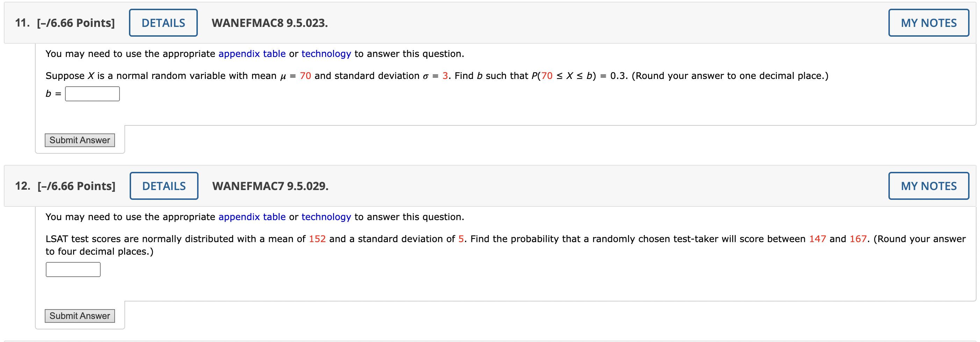
Task: Submit Answer for question 11
Action: point(79,140)
